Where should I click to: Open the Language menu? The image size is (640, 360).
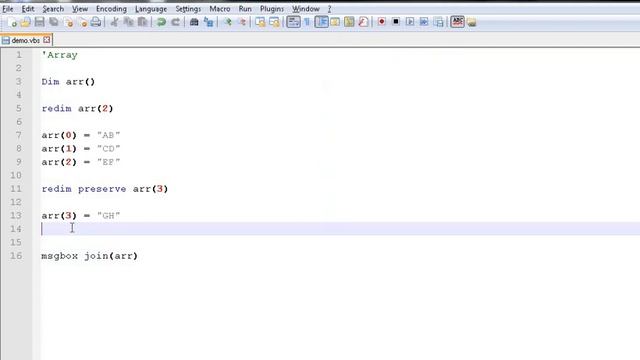151,9
